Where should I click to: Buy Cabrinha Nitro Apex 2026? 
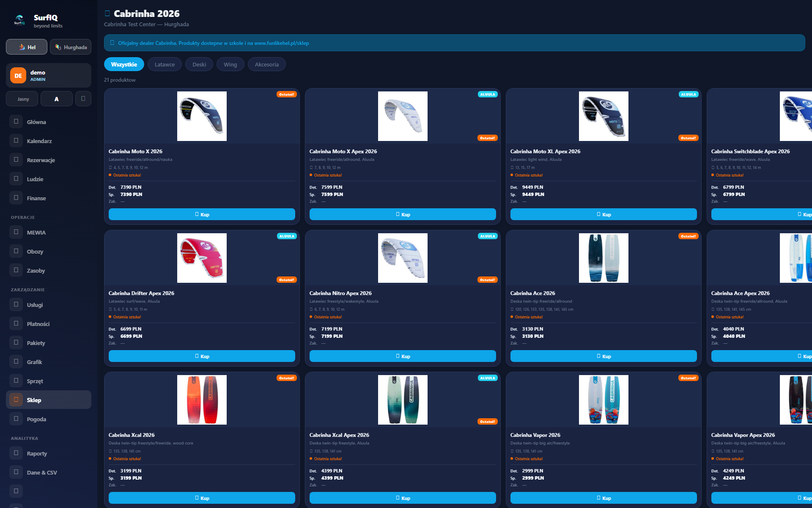point(403,356)
